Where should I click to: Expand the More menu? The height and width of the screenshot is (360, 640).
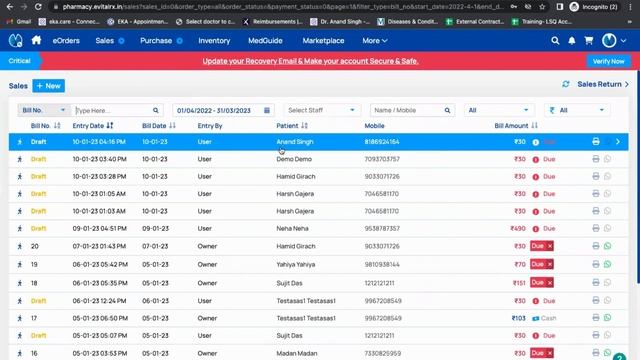(375, 40)
